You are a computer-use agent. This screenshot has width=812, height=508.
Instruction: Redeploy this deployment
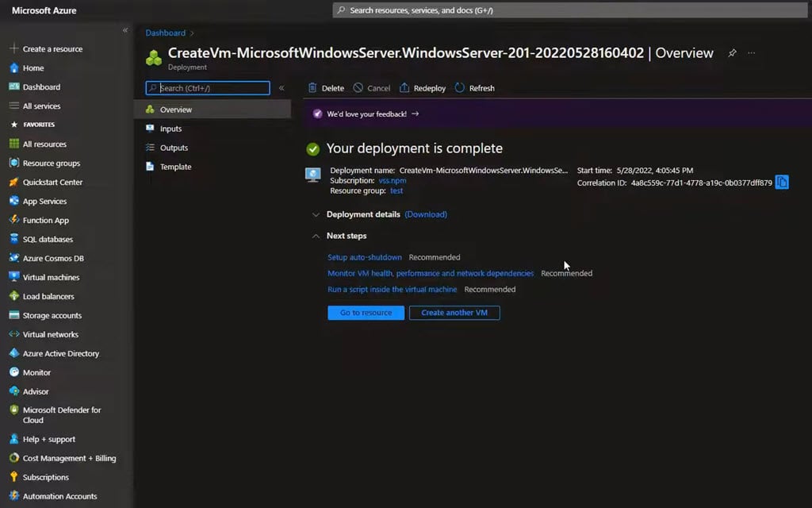[x=423, y=88]
